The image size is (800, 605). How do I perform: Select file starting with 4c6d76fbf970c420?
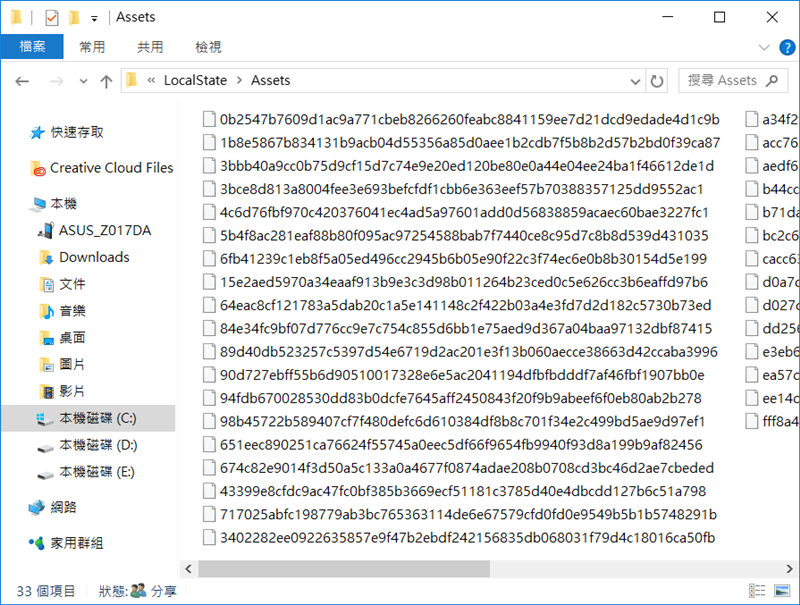[x=464, y=213]
